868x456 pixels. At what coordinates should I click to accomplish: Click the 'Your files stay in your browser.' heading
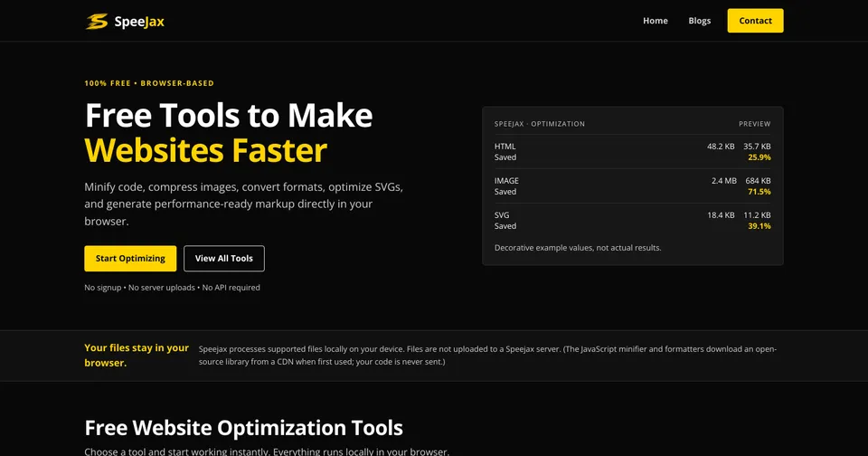click(x=137, y=356)
